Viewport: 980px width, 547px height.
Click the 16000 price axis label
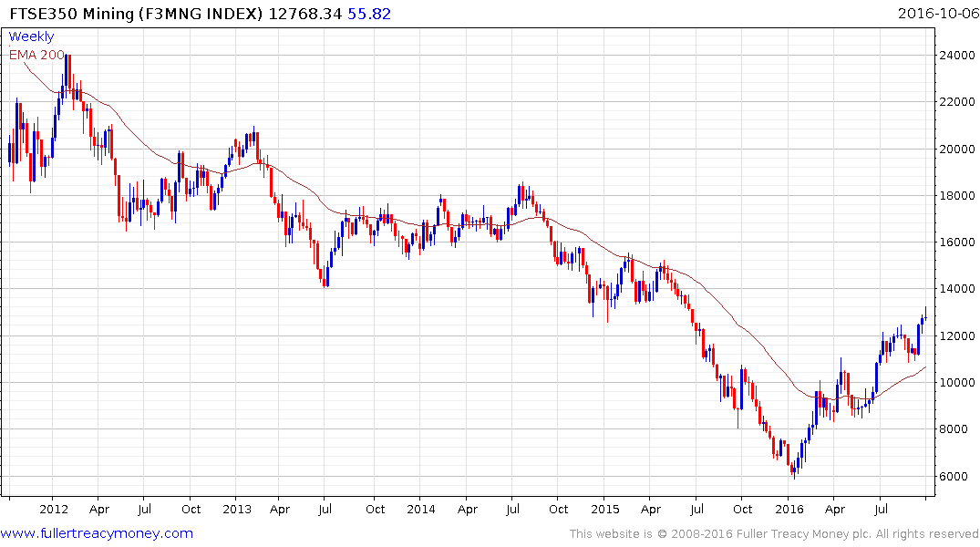(x=957, y=242)
